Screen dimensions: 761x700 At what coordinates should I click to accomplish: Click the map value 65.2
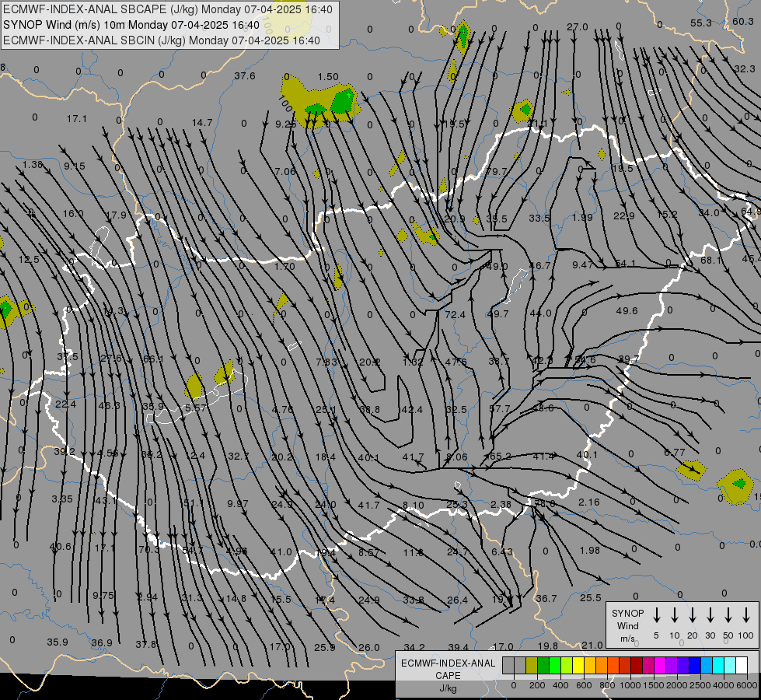point(500,456)
